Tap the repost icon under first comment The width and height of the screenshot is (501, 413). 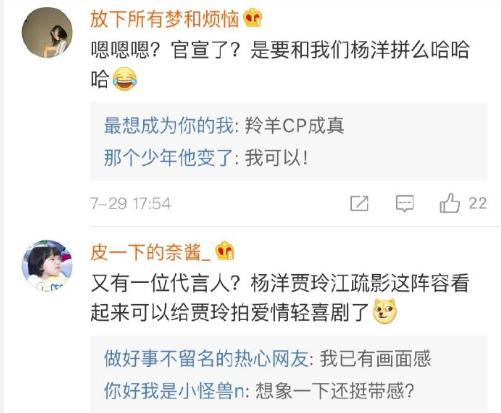click(x=359, y=203)
